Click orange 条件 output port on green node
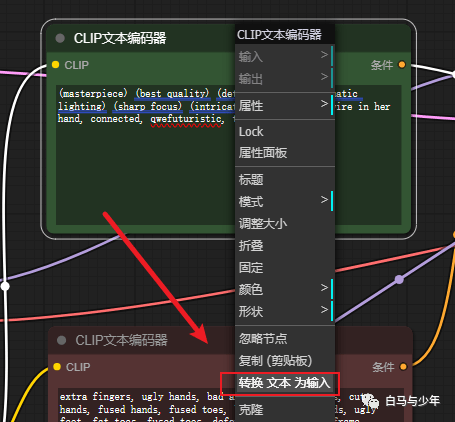 pyautogui.click(x=402, y=64)
